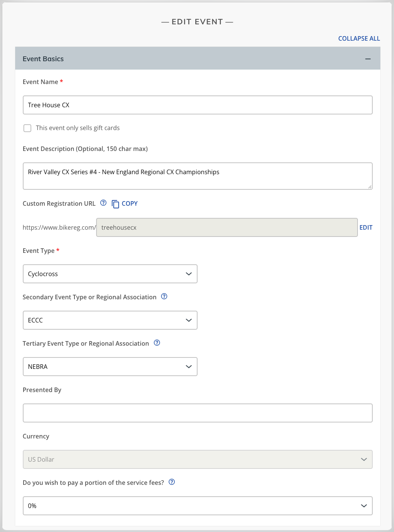Click the 'Event Type' label above Cyclocross
This screenshot has width=394, height=532.
coord(38,251)
